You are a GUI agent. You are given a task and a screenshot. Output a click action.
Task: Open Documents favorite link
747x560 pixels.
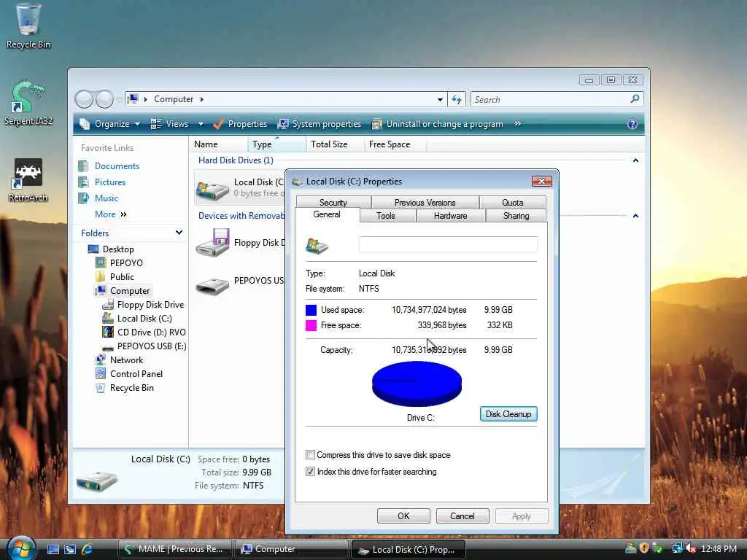[117, 166]
